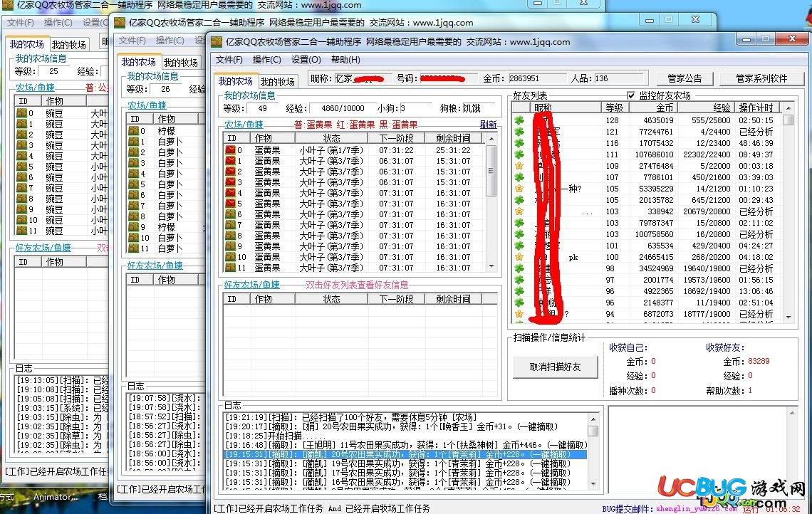This screenshot has height=514, width=812.
Task: Select 白萝卜 plot 5 icon in middle window
Action: click(x=134, y=184)
